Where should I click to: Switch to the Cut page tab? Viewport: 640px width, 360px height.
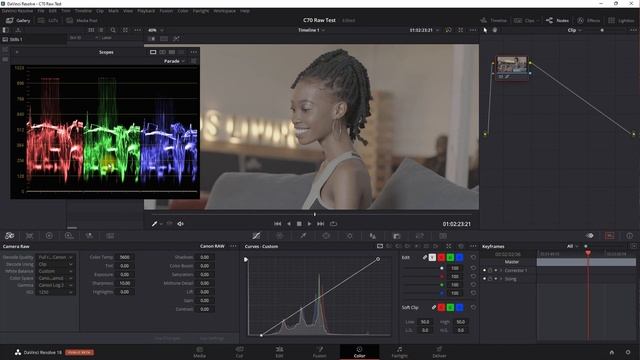coord(240,352)
